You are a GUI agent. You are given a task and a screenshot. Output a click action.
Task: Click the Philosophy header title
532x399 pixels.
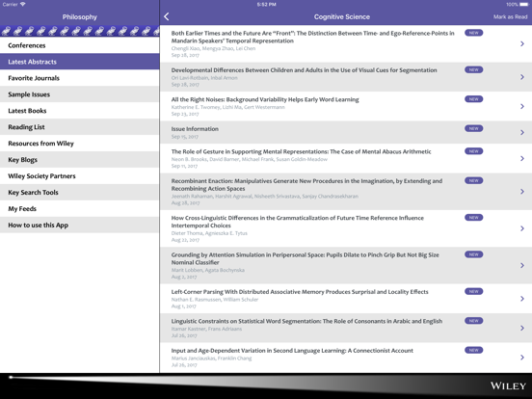pos(80,17)
